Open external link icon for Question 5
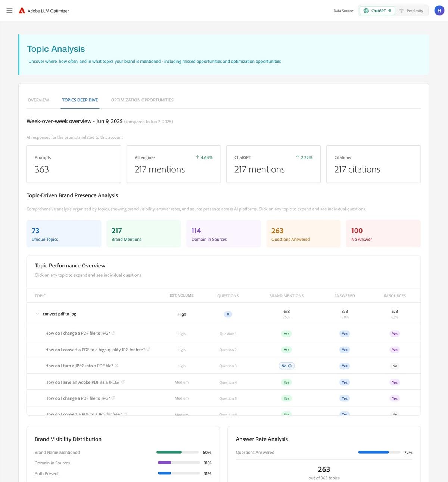The height and width of the screenshot is (482, 448). coord(113,398)
